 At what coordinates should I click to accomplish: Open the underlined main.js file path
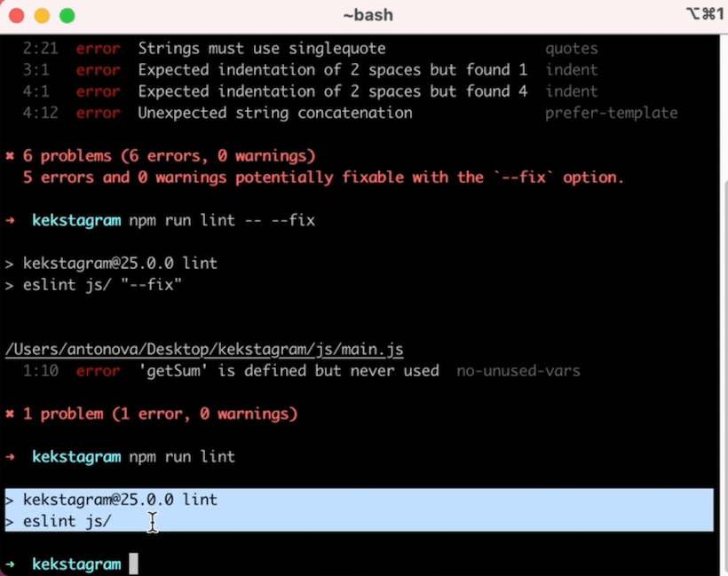click(x=204, y=350)
